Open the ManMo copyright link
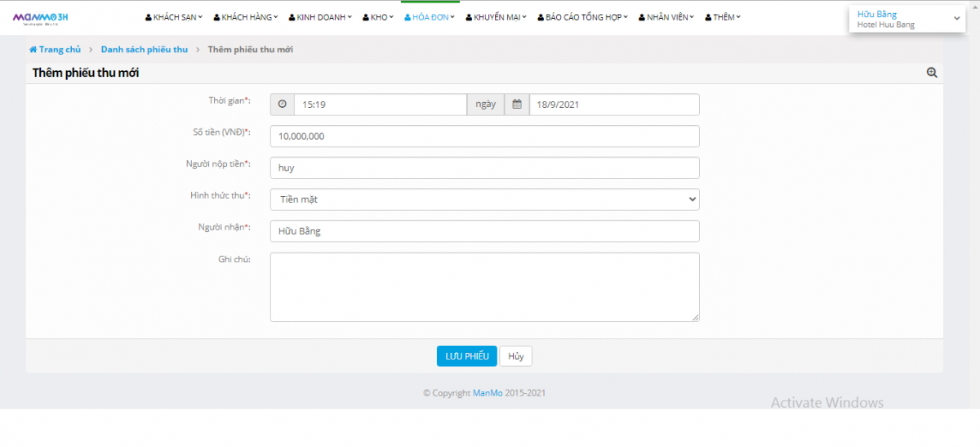980x447 pixels. [487, 393]
